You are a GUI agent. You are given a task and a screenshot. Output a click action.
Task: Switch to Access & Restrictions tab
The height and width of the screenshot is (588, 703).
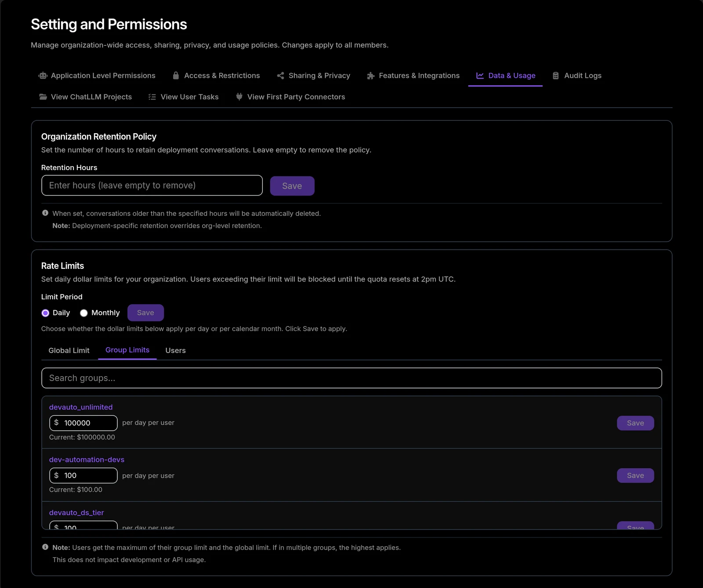click(x=216, y=76)
